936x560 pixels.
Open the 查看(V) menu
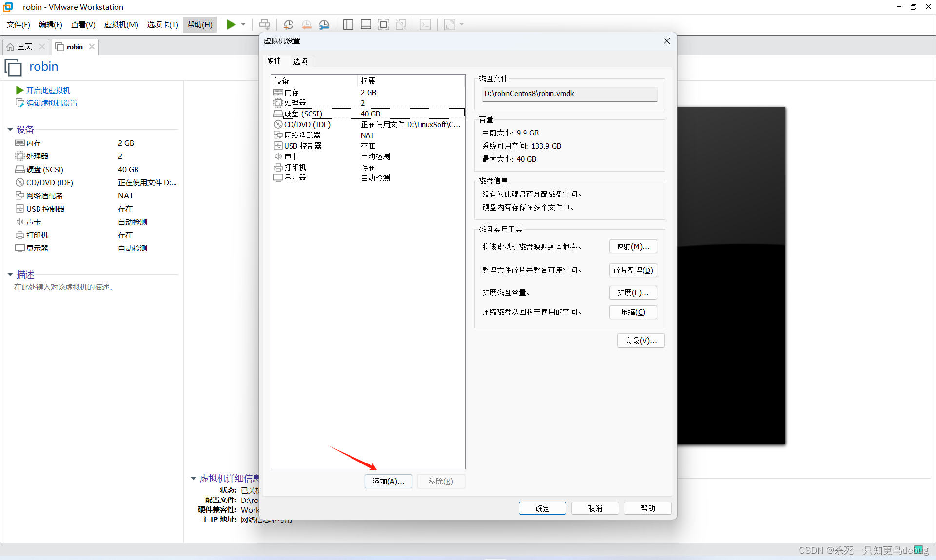coord(83,24)
